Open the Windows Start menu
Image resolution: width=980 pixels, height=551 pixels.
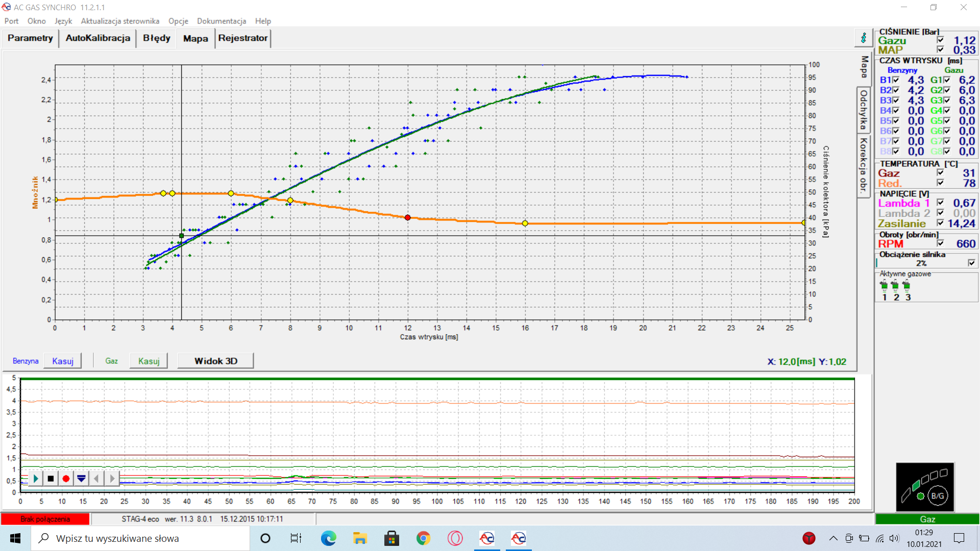[x=15, y=538]
